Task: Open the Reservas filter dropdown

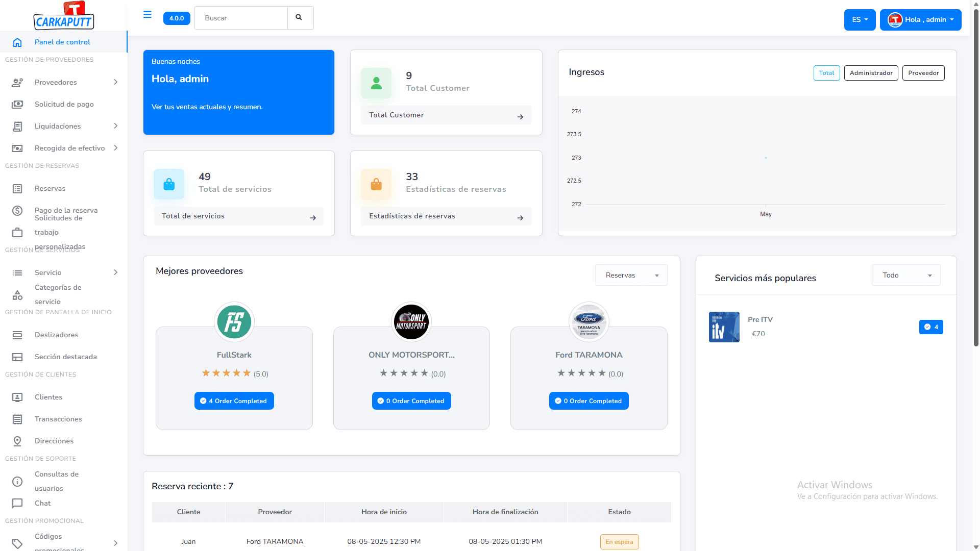Action: (631, 275)
